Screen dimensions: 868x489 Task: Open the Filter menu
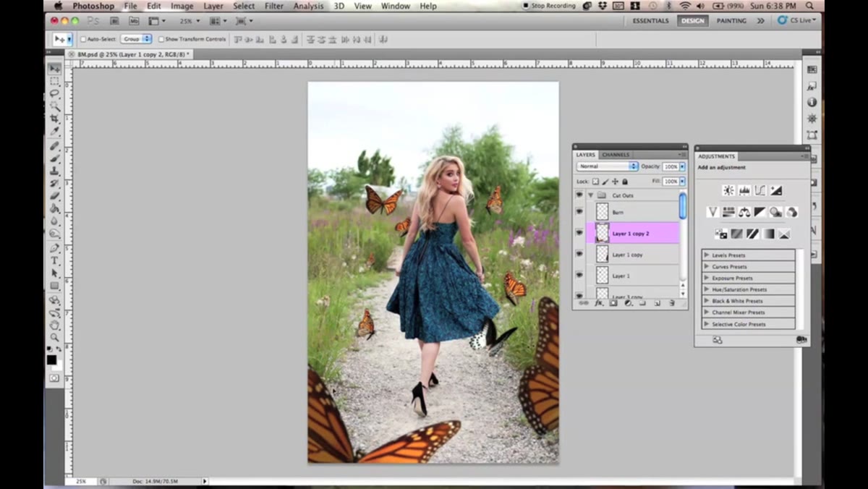[274, 6]
